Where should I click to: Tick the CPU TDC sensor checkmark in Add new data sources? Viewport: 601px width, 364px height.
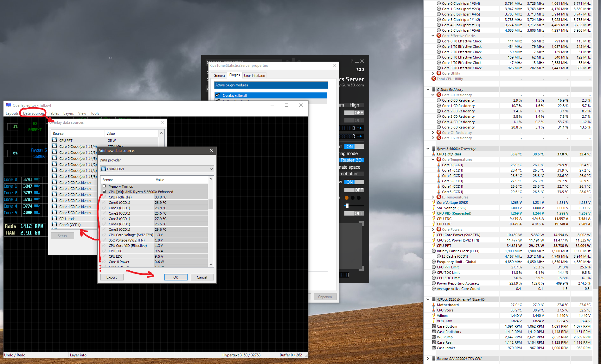(104, 251)
